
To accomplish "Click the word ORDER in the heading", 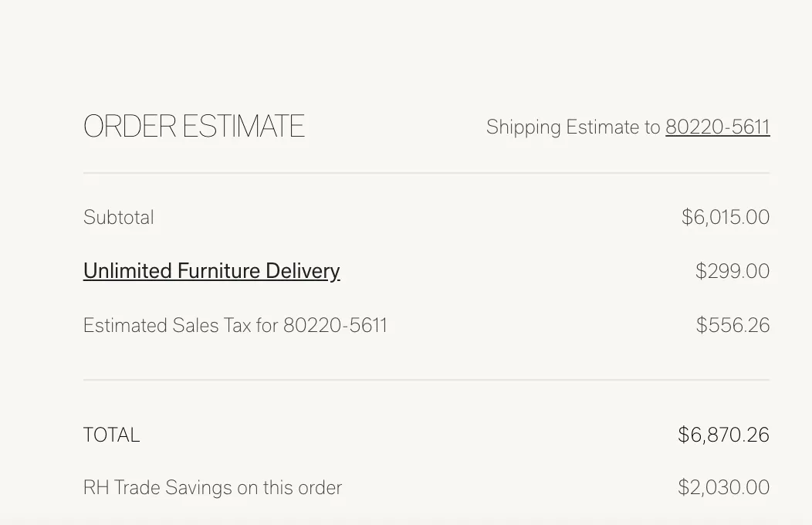I will pos(130,126).
